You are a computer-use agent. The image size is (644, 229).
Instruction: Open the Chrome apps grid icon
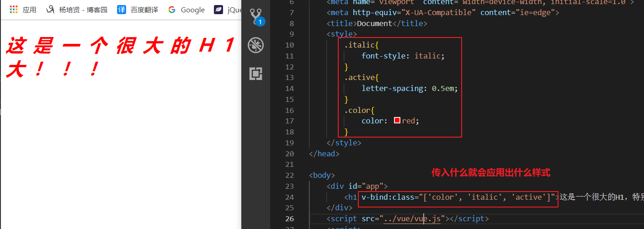[14, 10]
